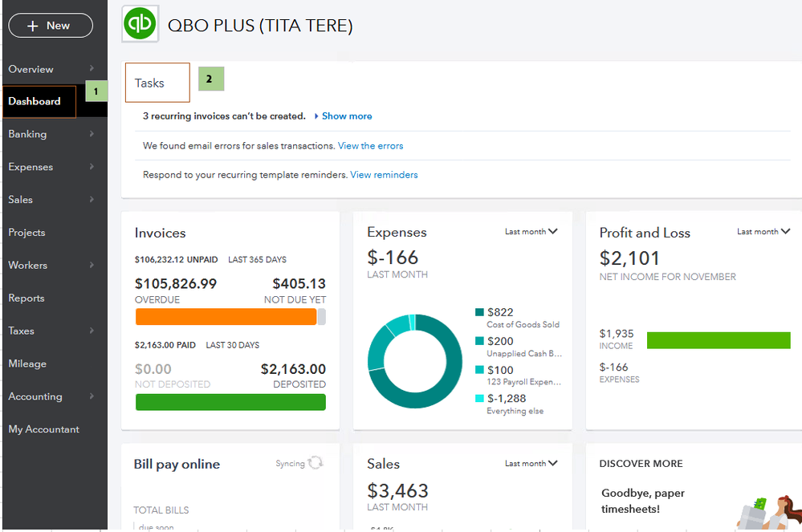The height and width of the screenshot is (532, 802).
Task: Open Profit and Loss period dropdown
Action: pyautogui.click(x=763, y=232)
